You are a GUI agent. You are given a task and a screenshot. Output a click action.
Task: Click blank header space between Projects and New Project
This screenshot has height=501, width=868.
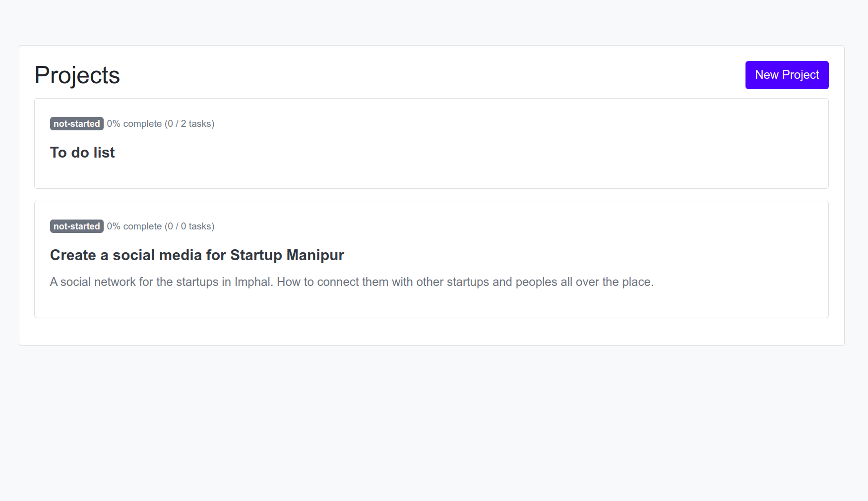(432, 75)
